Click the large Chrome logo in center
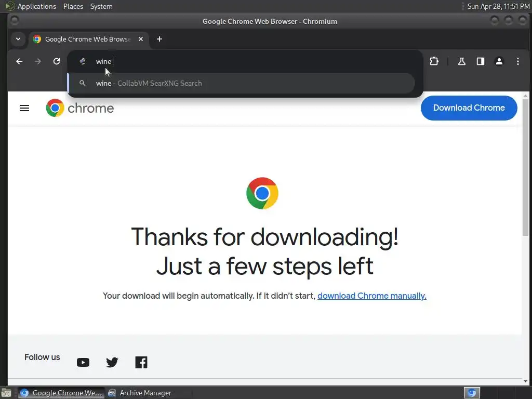 pos(262,193)
